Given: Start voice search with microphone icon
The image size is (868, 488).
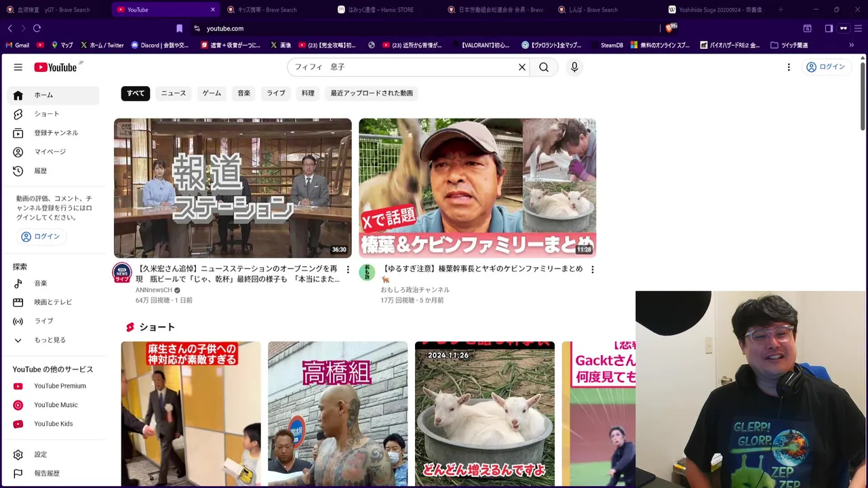Looking at the screenshot, I should tap(574, 67).
